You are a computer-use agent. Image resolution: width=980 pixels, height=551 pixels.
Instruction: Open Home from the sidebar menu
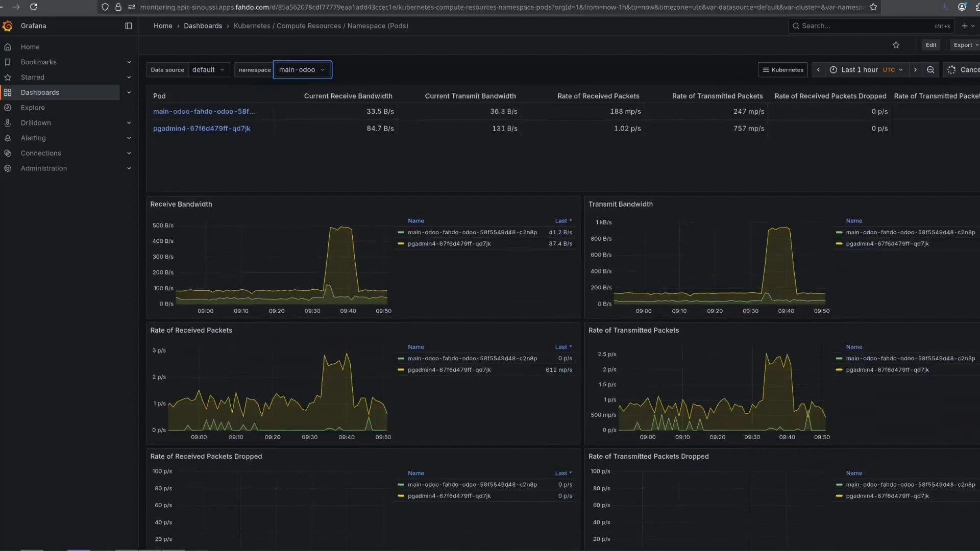point(30,47)
